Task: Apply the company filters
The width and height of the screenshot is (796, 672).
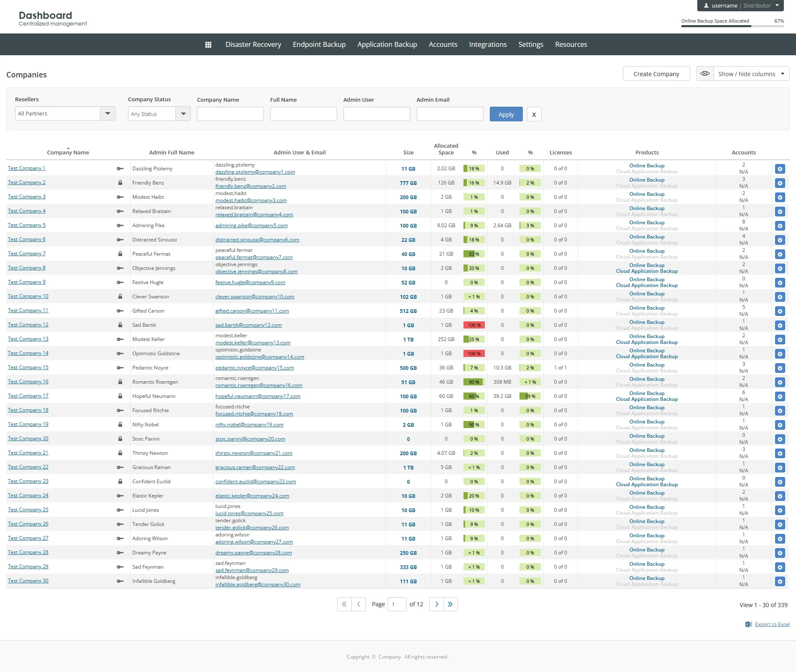Action: 506,114
